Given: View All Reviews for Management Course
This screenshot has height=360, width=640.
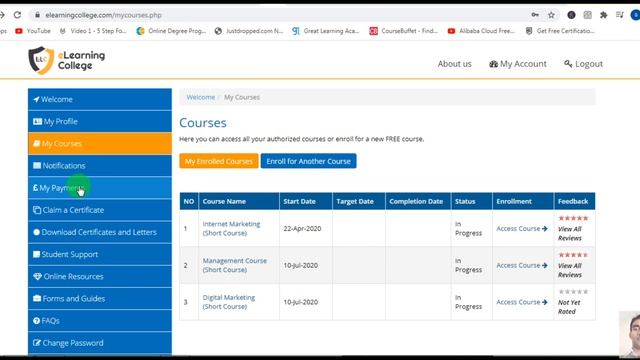Looking at the screenshot, I should coord(570,270).
